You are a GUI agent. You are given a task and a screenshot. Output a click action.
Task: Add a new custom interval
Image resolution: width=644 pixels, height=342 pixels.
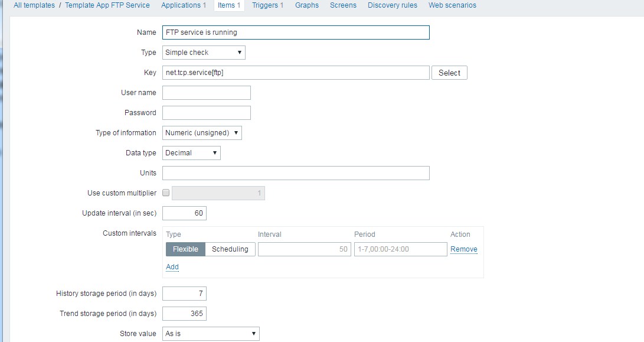tap(172, 267)
